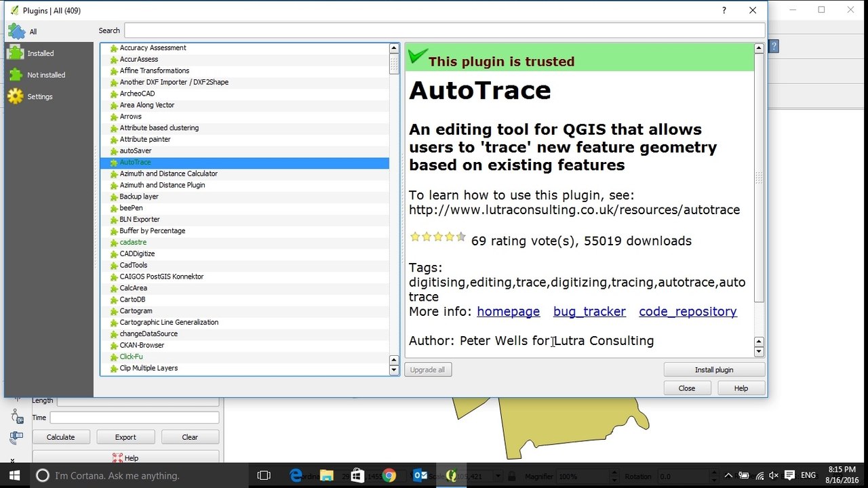Open Task View on the taskbar

point(264,475)
